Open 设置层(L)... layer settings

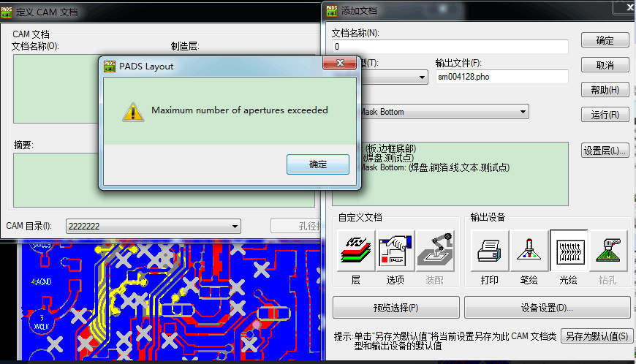click(x=605, y=151)
